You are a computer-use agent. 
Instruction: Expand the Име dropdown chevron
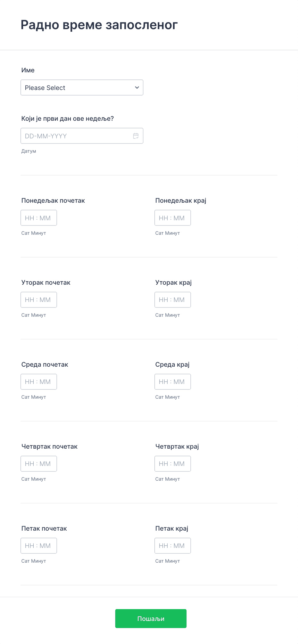tap(137, 87)
